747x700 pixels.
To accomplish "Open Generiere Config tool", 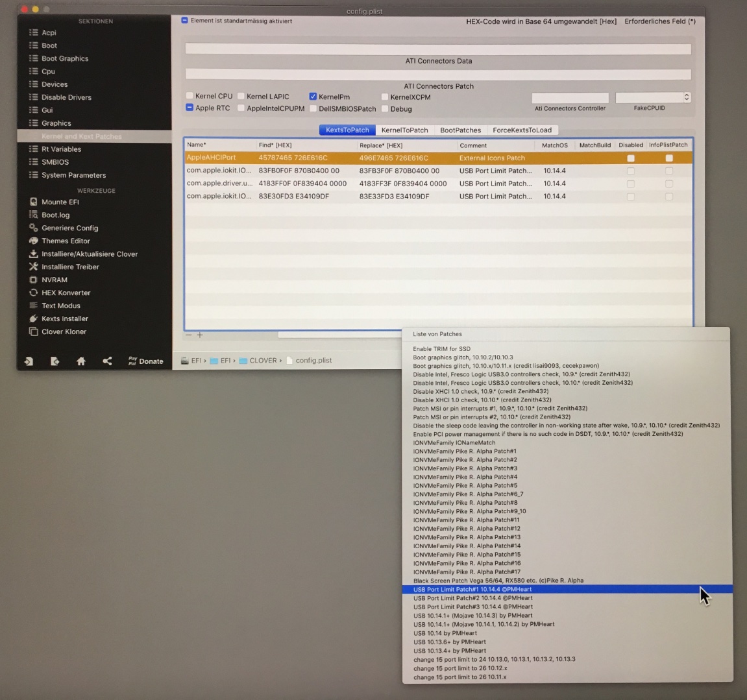I will (69, 228).
